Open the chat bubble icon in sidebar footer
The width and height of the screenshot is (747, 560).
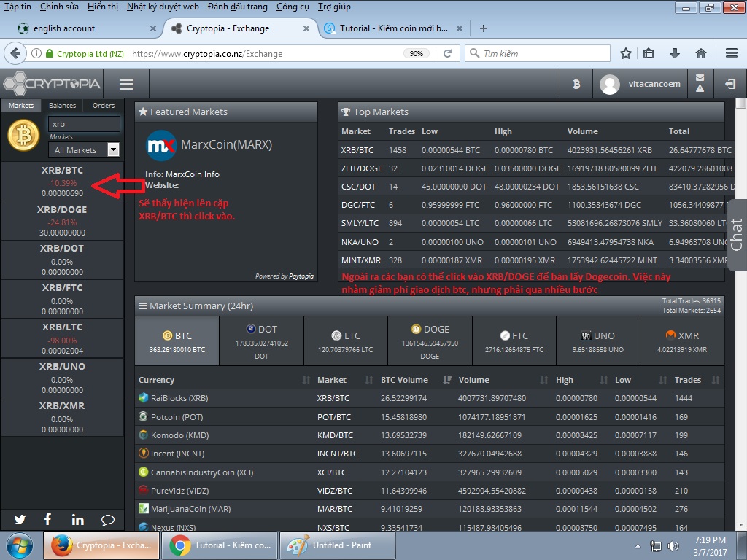tap(108, 520)
